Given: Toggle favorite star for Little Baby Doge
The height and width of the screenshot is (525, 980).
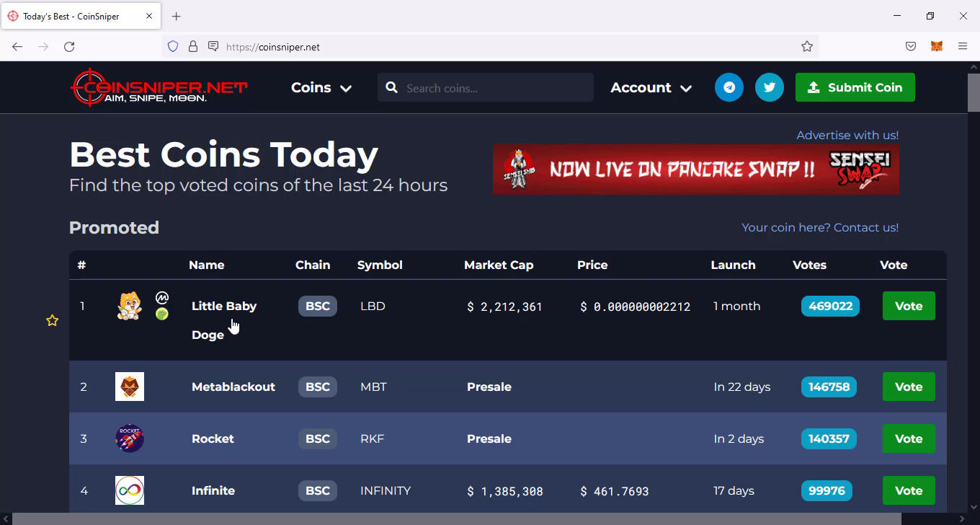Looking at the screenshot, I should click(x=52, y=320).
